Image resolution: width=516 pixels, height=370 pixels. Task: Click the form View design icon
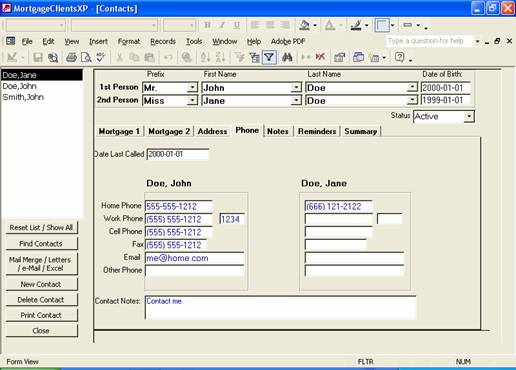pos(12,57)
